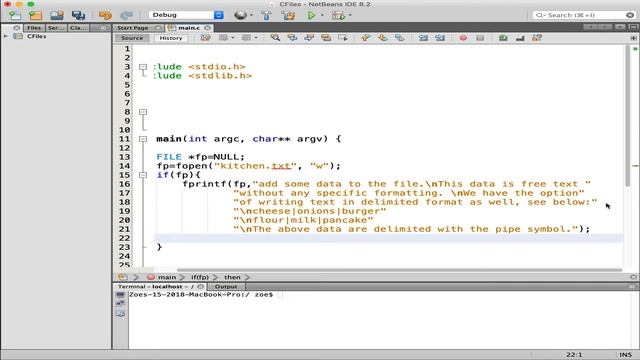Click the last icon in the editor toolbar

pos(537,38)
